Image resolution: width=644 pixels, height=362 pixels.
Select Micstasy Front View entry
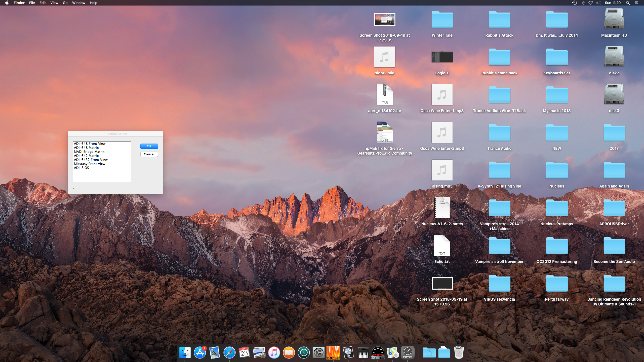90,164
